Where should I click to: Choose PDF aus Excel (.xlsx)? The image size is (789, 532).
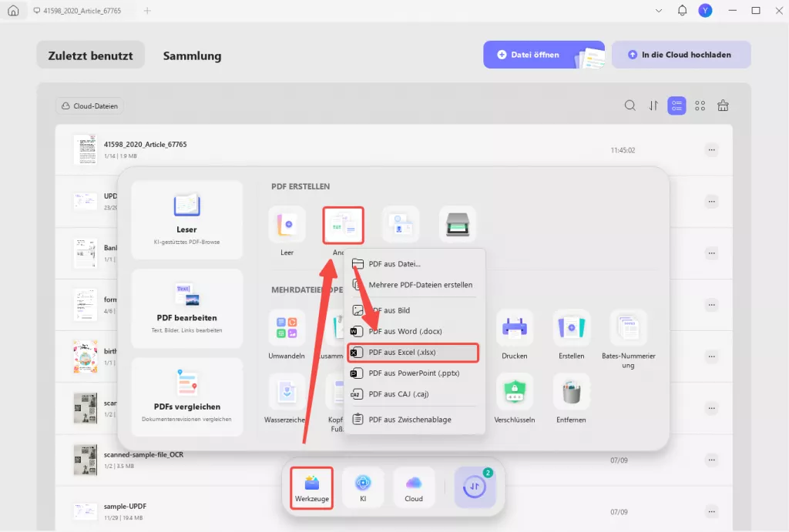[413, 353]
